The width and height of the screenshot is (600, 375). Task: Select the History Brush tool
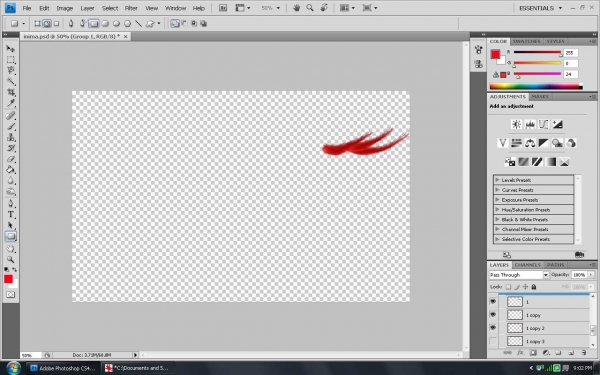(10, 148)
